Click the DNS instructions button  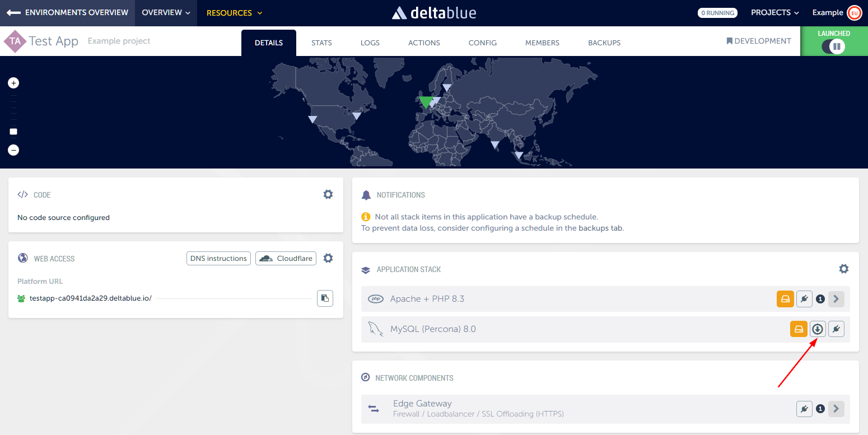tap(218, 258)
